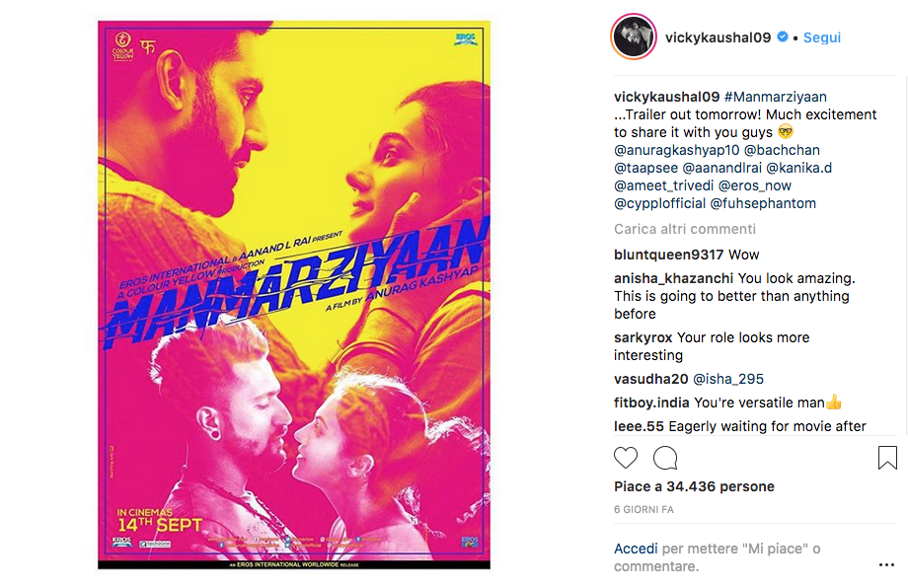The width and height of the screenshot is (908, 588).
Task: Follow the account via Segui
Action: pyautogui.click(x=822, y=37)
